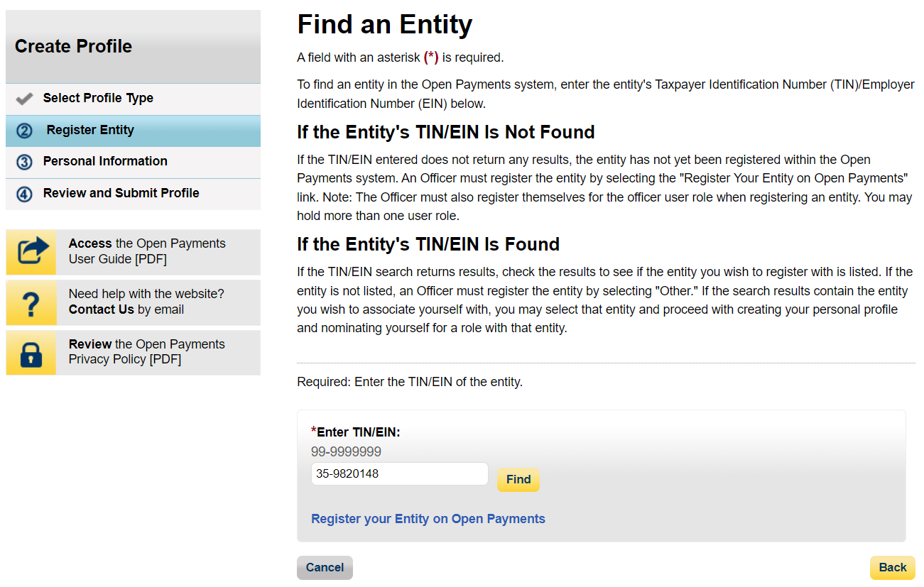This screenshot has width=924, height=587.
Task: Click the Find button
Action: pos(518,480)
